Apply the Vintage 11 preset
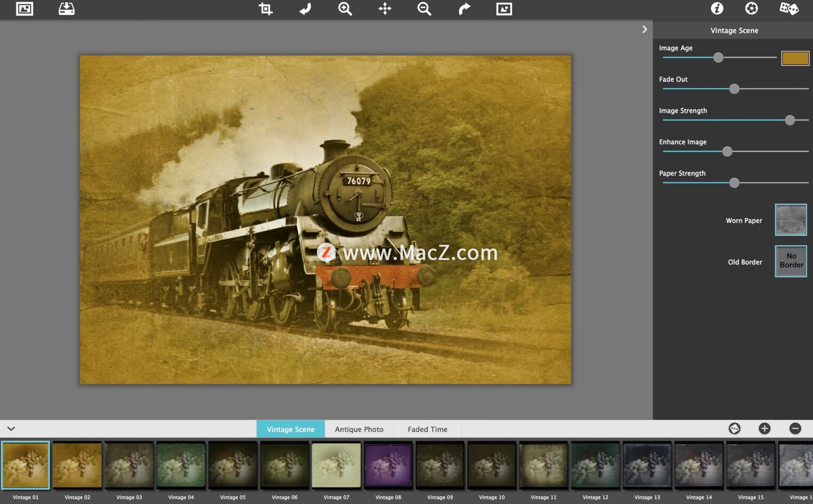 pyautogui.click(x=543, y=465)
